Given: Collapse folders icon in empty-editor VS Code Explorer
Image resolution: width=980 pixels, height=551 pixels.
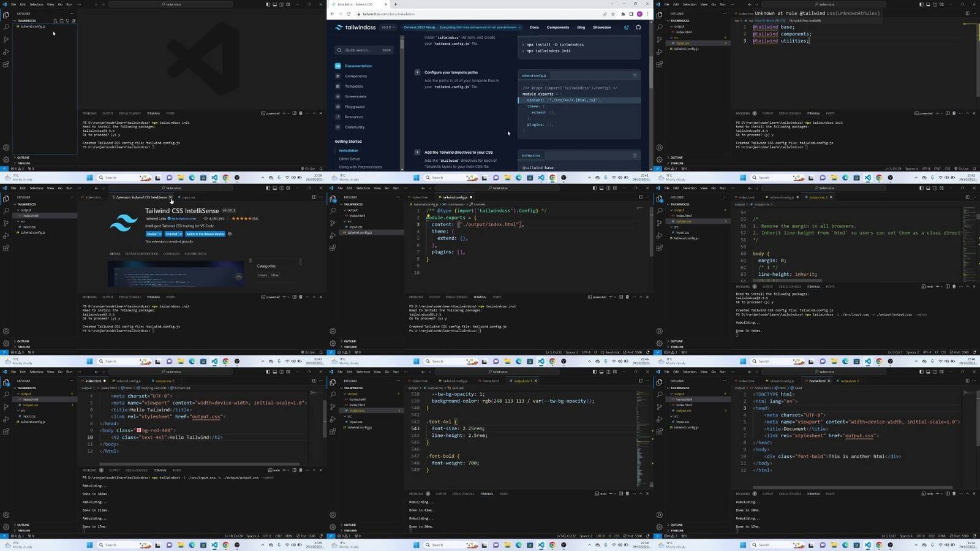Looking at the screenshot, I should [73, 21].
